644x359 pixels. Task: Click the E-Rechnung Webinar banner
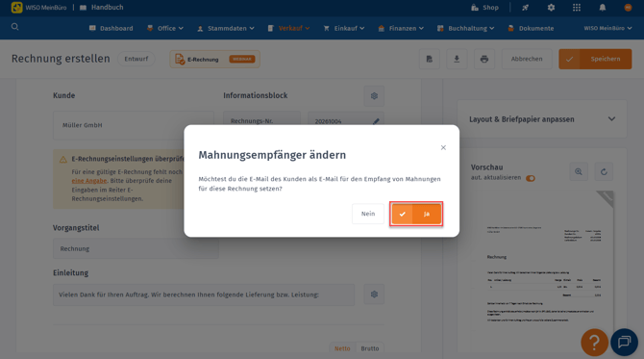(214, 60)
